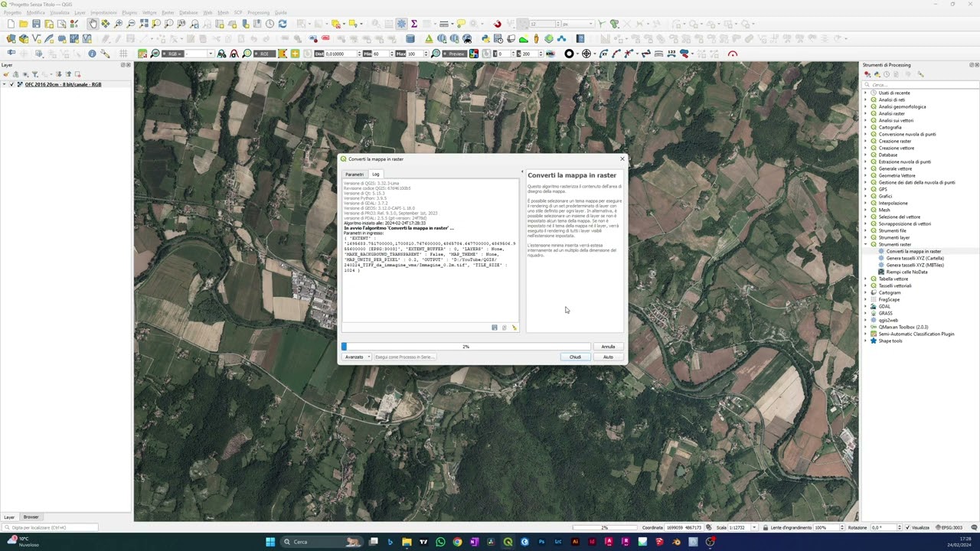The width and height of the screenshot is (980, 551).
Task: Click the Windows Start button
Action: pos(270,542)
